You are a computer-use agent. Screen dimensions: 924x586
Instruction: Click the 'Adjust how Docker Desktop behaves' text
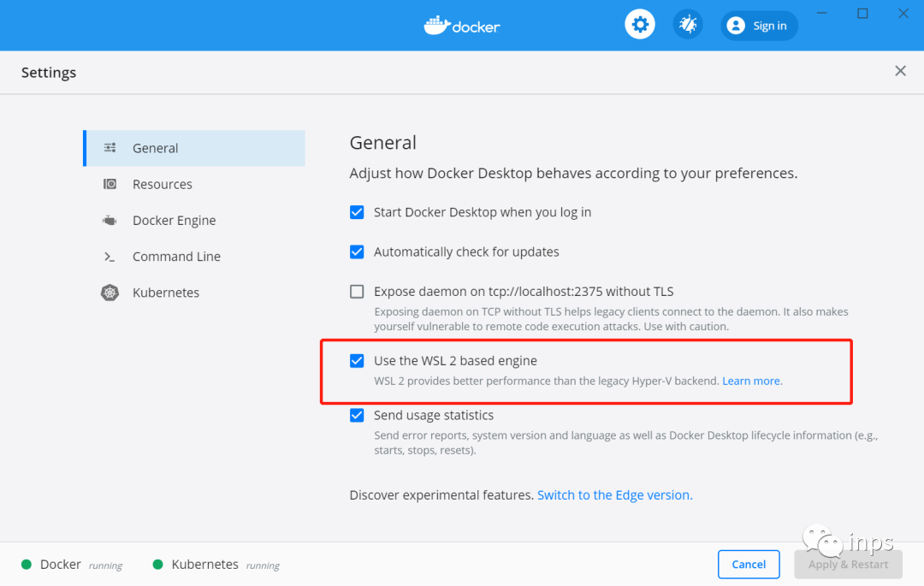573,173
